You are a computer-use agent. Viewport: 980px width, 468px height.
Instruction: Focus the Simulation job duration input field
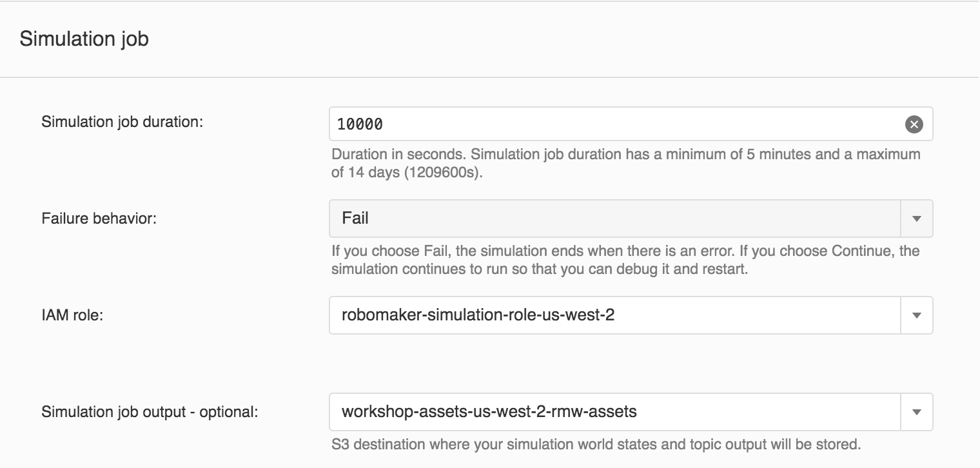tap(631, 124)
